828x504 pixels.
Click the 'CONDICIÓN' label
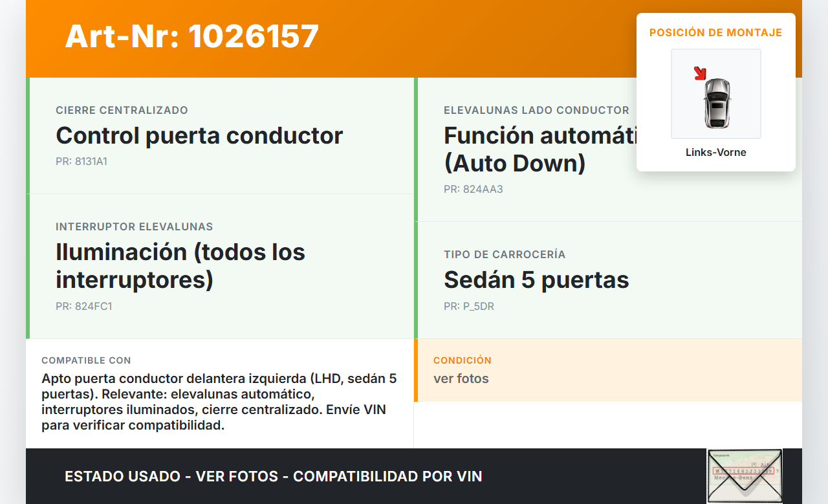pyautogui.click(x=463, y=360)
